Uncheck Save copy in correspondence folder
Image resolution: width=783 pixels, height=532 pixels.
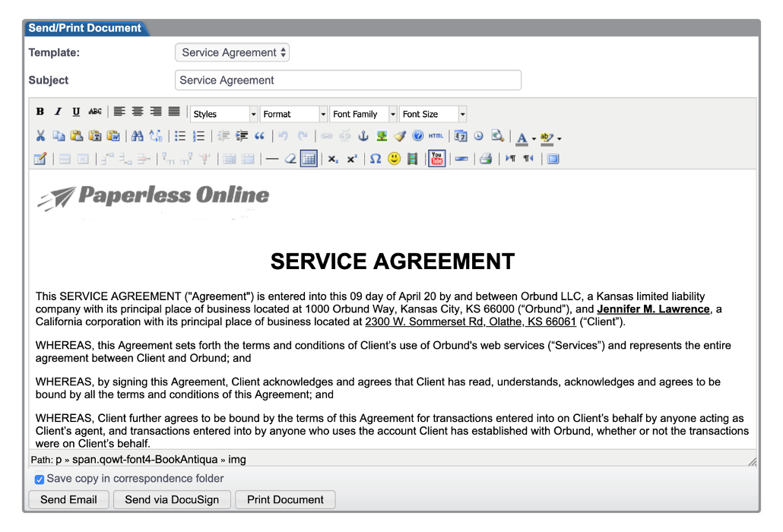40,480
